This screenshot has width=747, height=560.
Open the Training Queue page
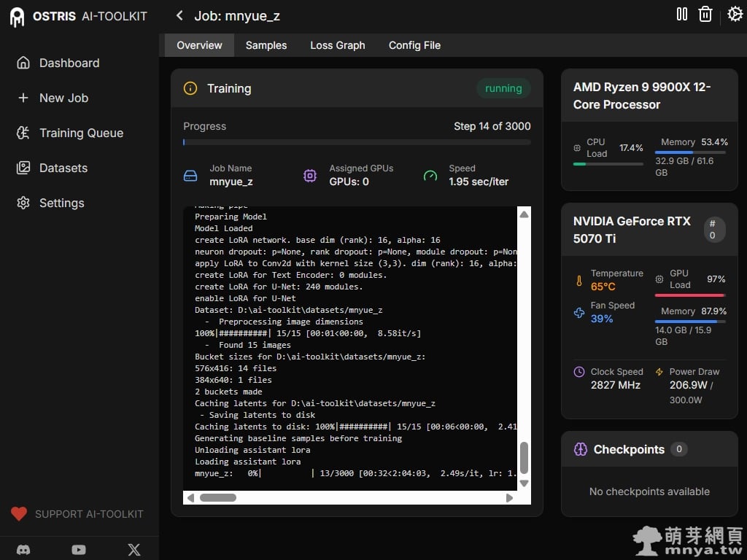(80, 133)
